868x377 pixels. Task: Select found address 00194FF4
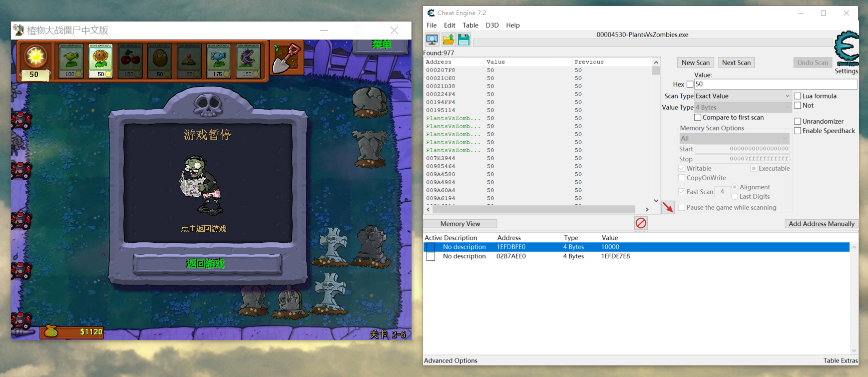(441, 102)
